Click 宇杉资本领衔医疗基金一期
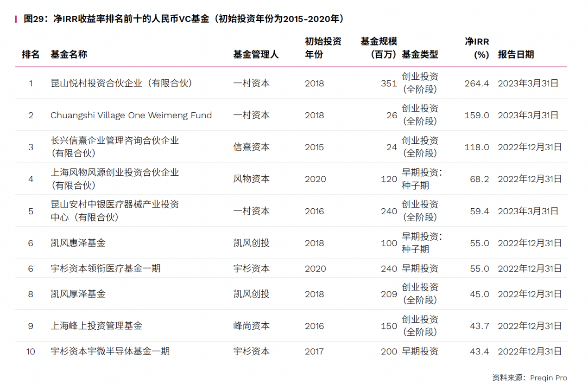Image resolution: width=588 pixels, height=391 pixels. coord(106,268)
